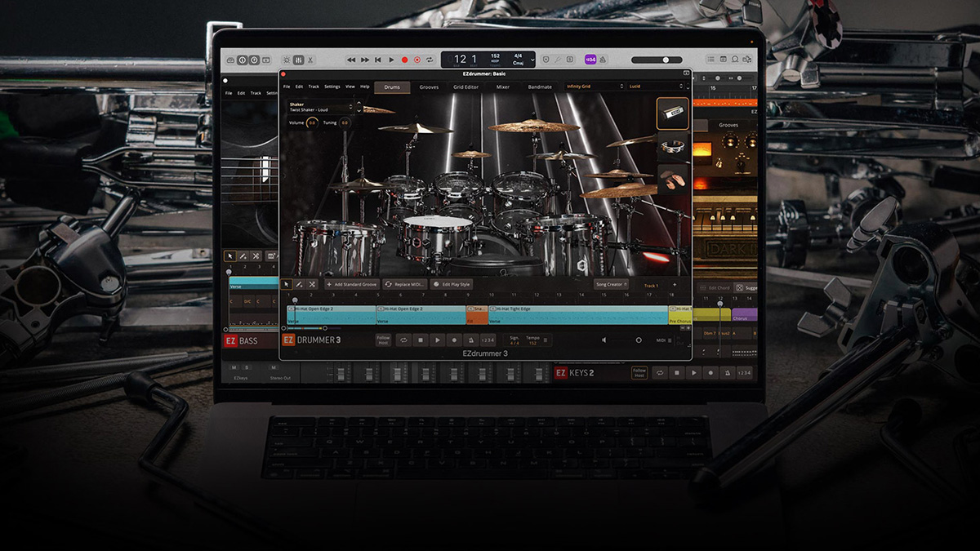Switch to the Bandmate tab
980x551 pixels.
[x=540, y=87]
